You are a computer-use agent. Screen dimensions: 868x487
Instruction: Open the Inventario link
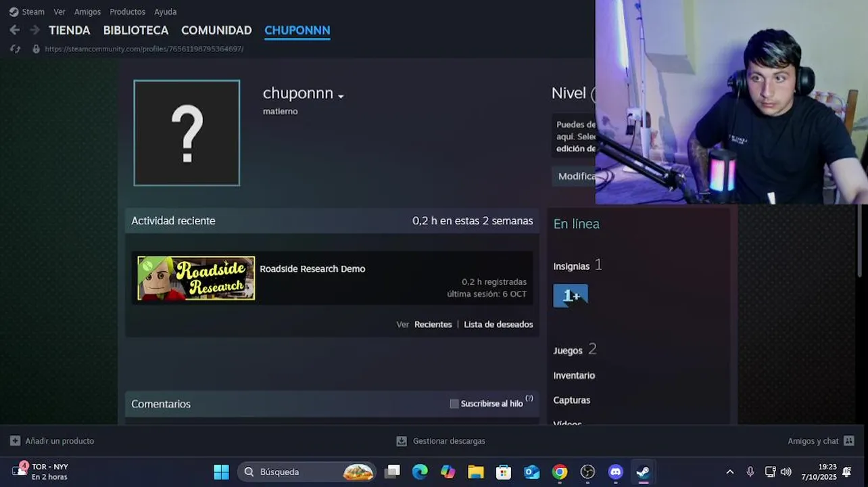tap(574, 375)
